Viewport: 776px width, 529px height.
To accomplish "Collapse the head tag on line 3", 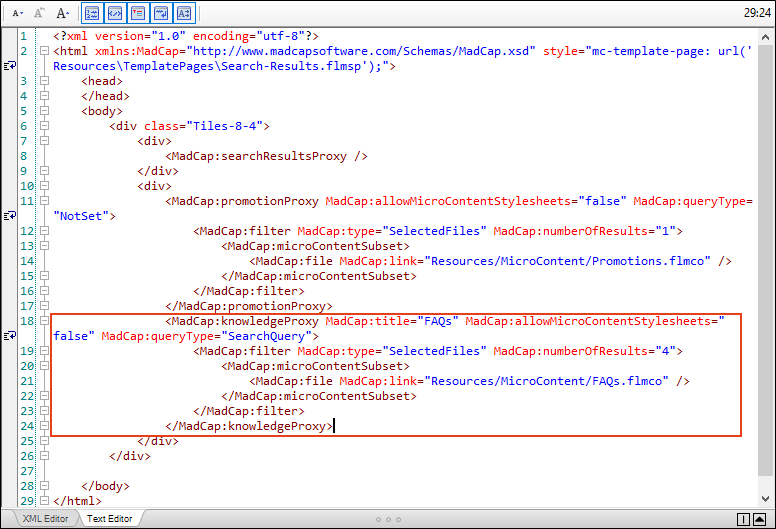I will click(45, 81).
